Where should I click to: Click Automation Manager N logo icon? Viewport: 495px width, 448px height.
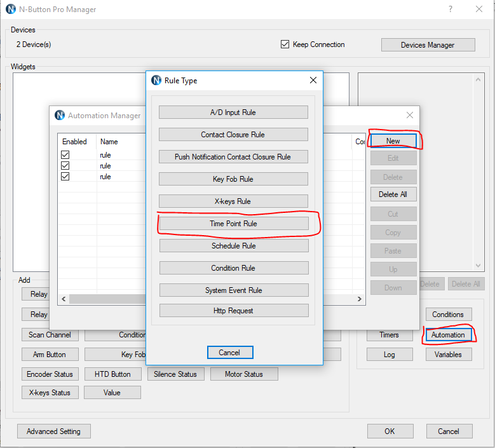coord(60,115)
